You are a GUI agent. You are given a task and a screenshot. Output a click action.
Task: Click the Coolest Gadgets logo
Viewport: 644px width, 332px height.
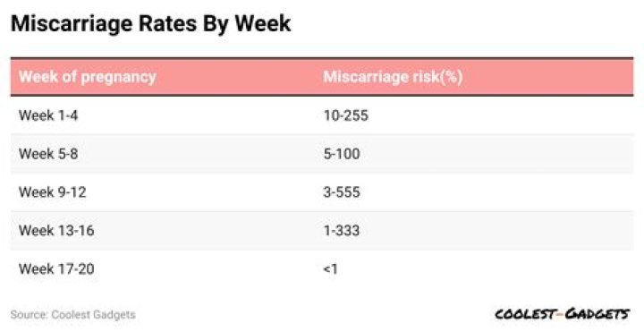562,314
